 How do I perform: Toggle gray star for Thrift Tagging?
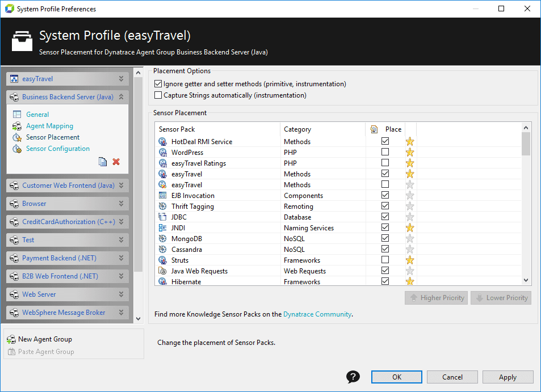point(410,206)
